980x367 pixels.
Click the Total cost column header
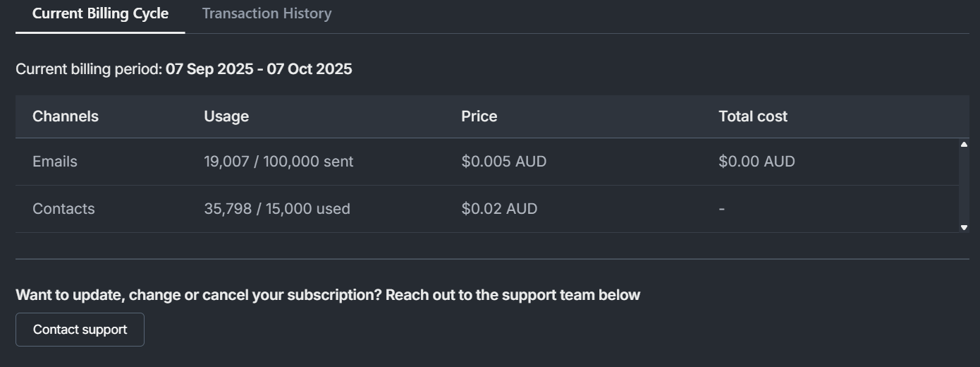[x=752, y=116]
